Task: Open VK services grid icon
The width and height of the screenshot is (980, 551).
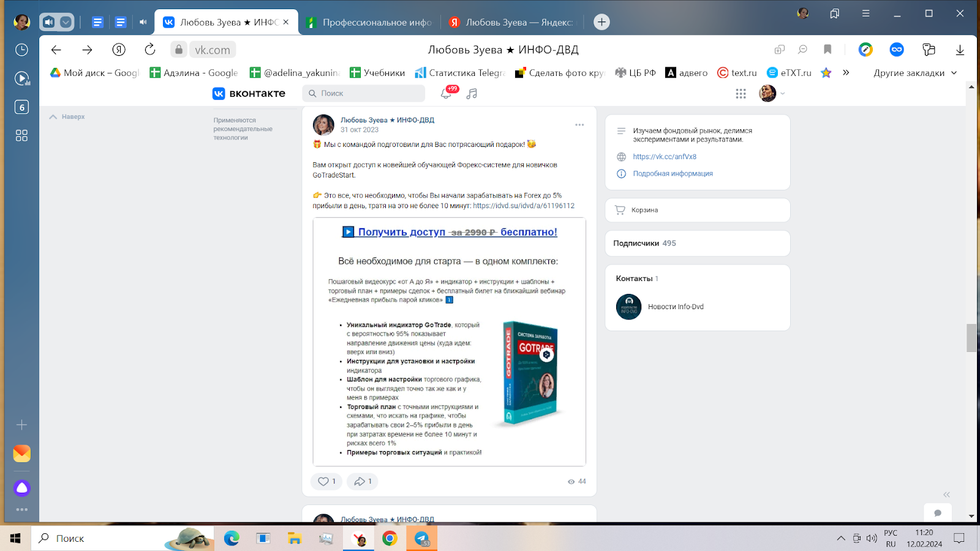Action: [x=741, y=93]
